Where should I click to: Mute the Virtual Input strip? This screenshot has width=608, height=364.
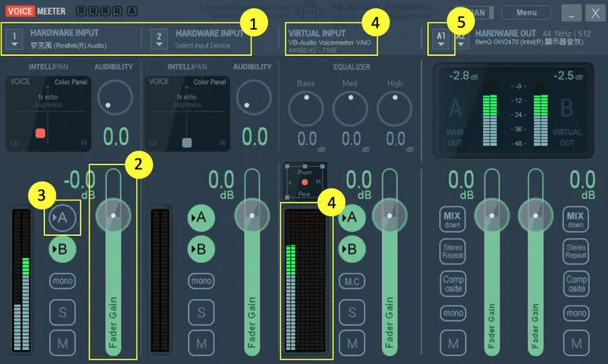point(352,343)
